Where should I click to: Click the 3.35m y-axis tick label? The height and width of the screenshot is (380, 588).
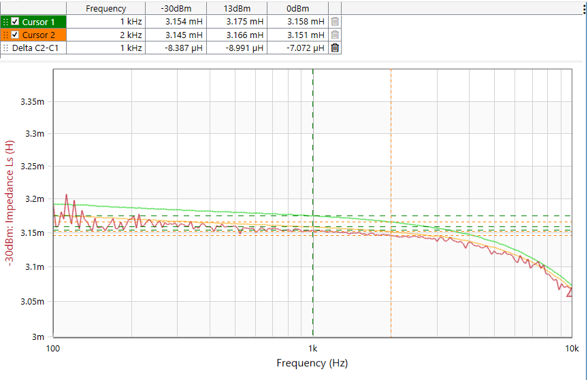coord(32,101)
